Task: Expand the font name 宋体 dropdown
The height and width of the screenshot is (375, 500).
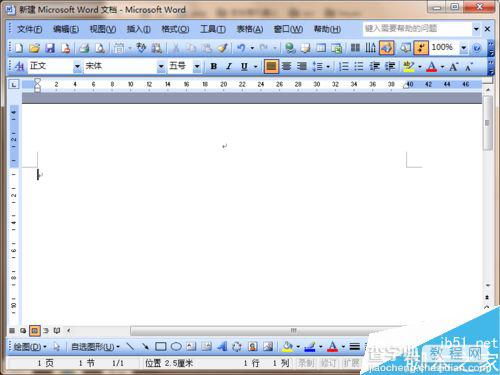Action: coord(161,66)
